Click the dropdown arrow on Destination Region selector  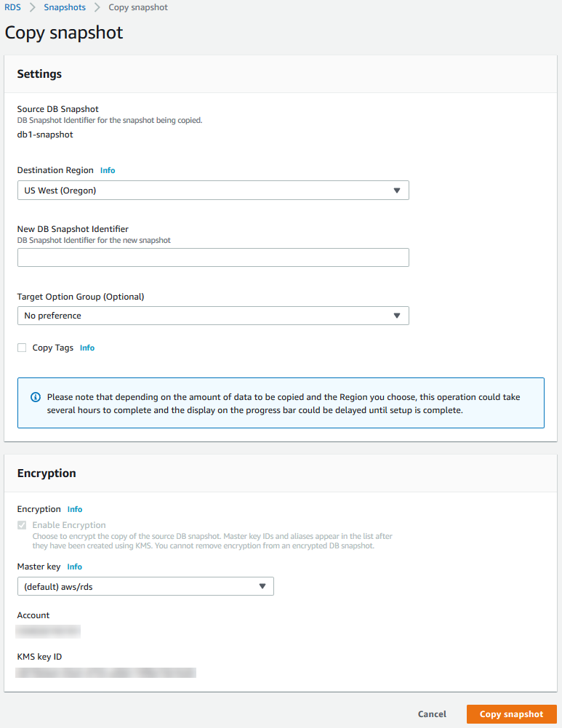tap(397, 190)
